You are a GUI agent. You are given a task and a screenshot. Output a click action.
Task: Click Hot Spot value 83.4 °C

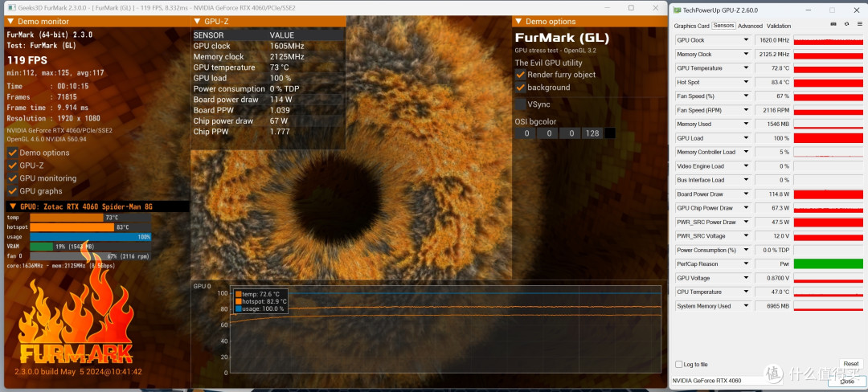[x=773, y=83]
